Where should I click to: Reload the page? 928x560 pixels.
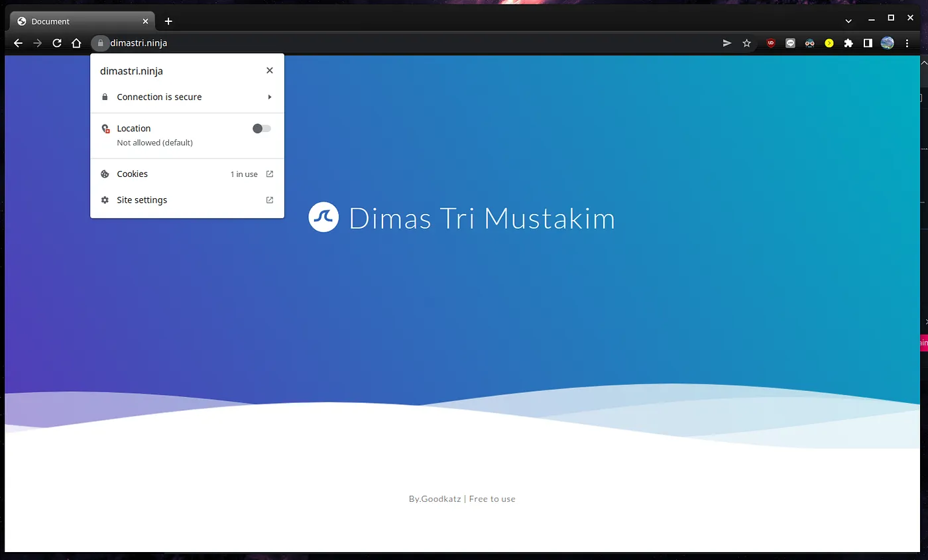pyautogui.click(x=57, y=43)
